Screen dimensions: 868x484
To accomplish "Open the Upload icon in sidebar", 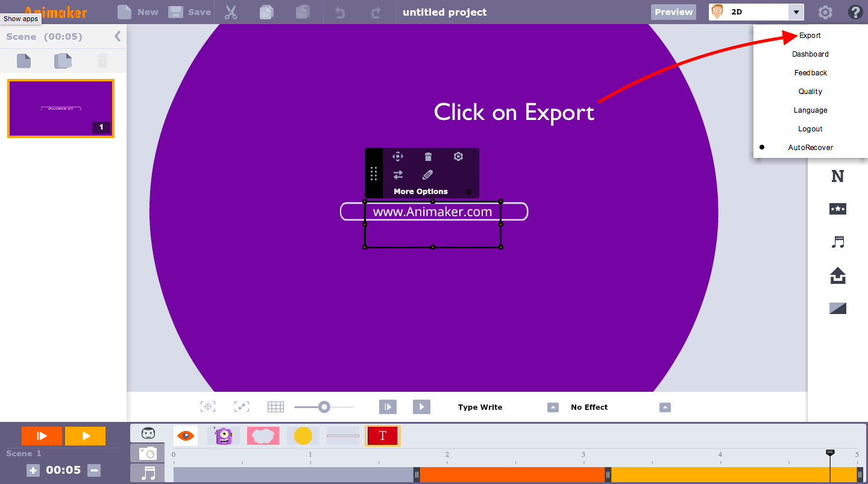I will point(838,276).
